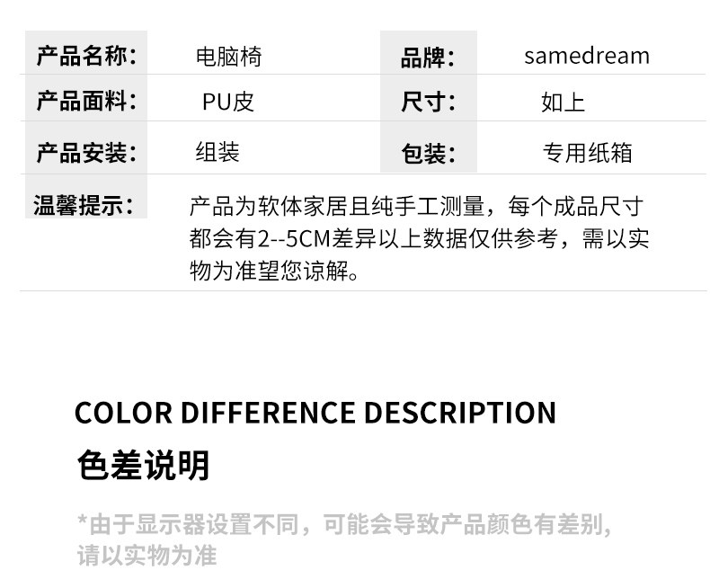
Task: Select the 电脑椅 product name value
Action: coord(228,58)
